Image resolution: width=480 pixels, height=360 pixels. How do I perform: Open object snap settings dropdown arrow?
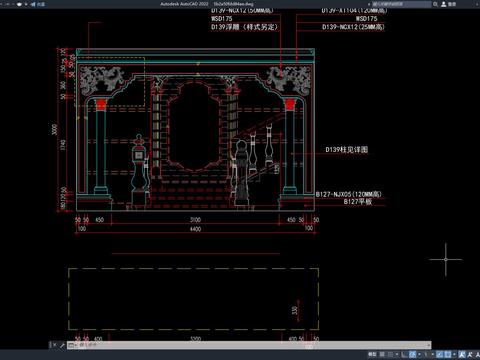pos(454,354)
